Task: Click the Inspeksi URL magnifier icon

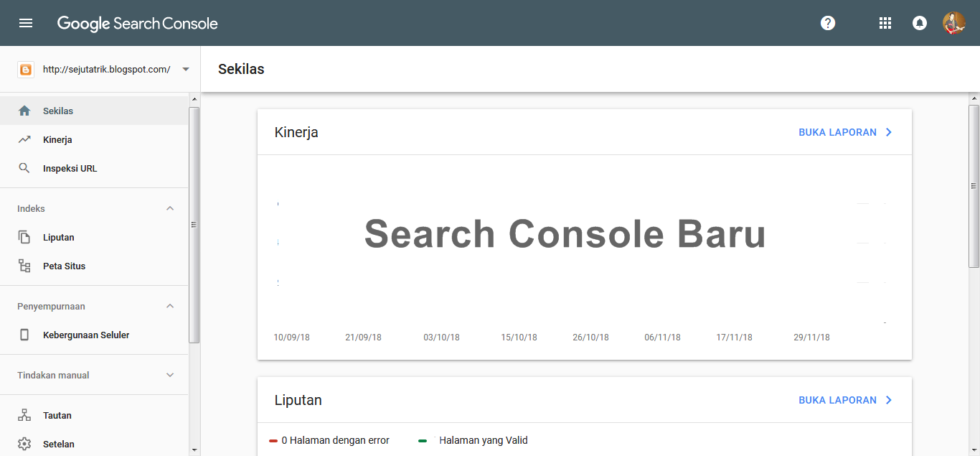Action: 24,168
